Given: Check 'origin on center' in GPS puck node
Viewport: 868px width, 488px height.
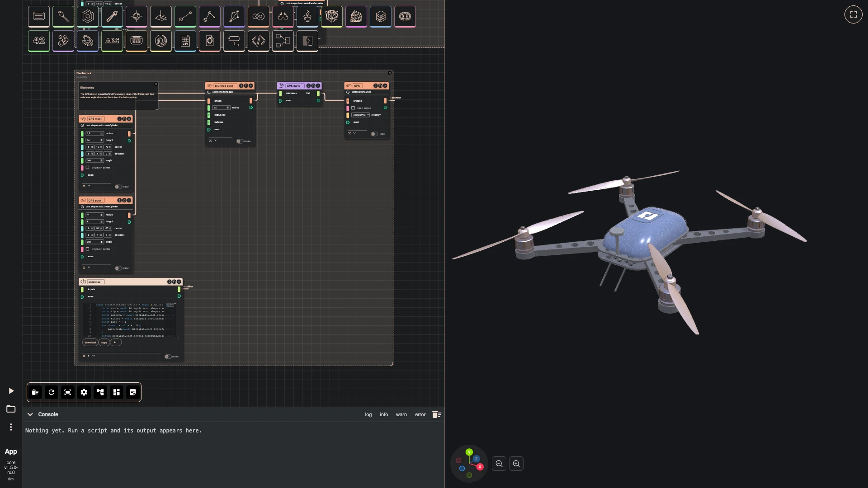Looking at the screenshot, I should 88,249.
